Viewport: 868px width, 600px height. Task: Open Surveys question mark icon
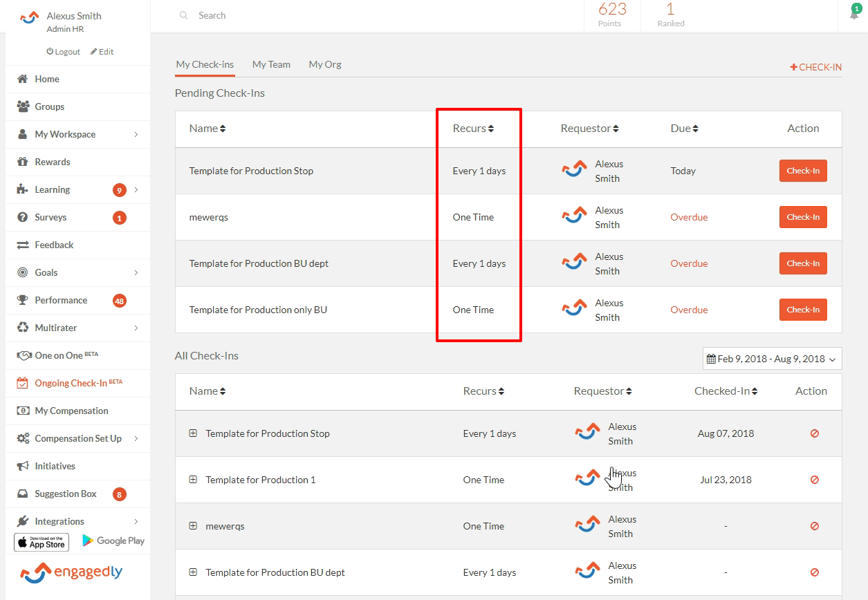(23, 217)
